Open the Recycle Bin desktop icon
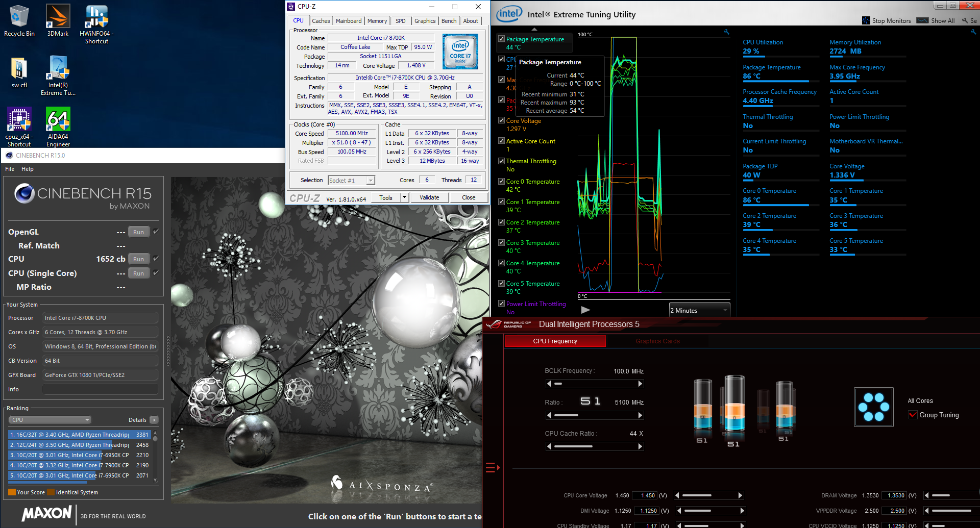Image resolution: width=980 pixels, height=528 pixels. pyautogui.click(x=19, y=20)
